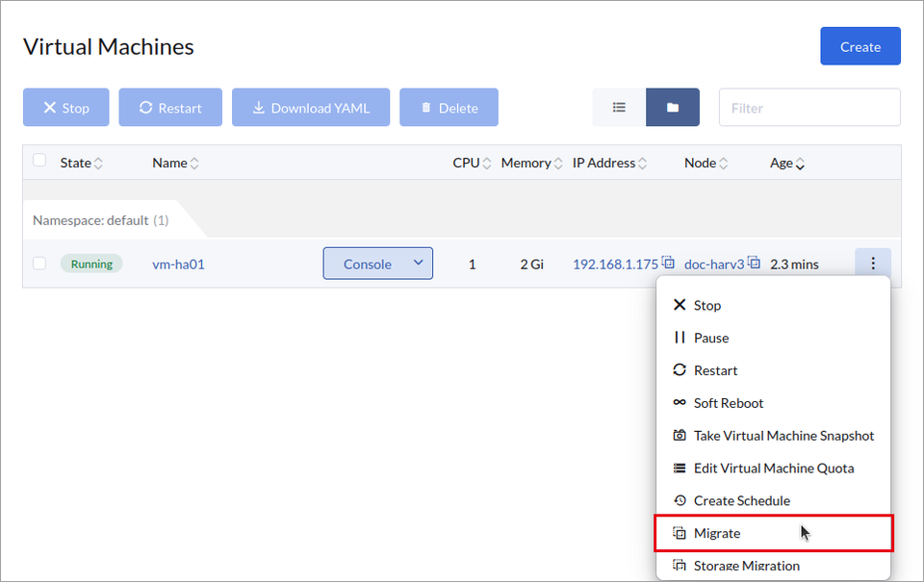Choose Storage Migration menu entry
The height and width of the screenshot is (582, 924).
[x=773, y=566]
